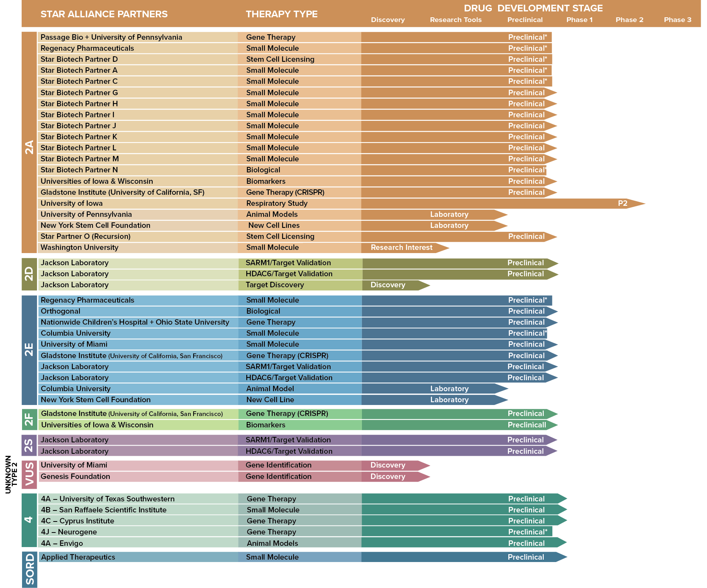707x588 pixels.
Task: Select the Discovery stage header
Action: point(388,20)
